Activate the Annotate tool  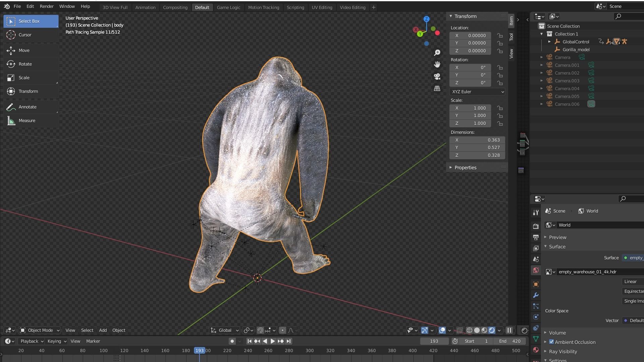31,107
